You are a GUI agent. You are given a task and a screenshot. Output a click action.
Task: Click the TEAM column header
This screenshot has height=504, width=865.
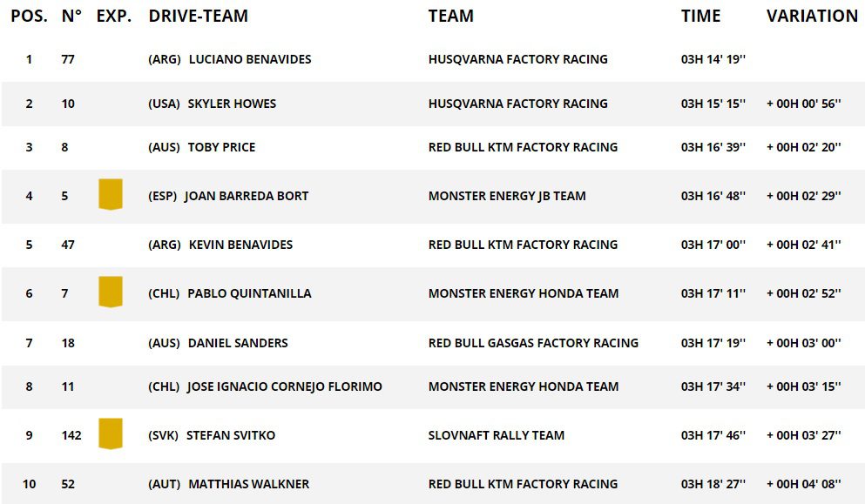[450, 16]
